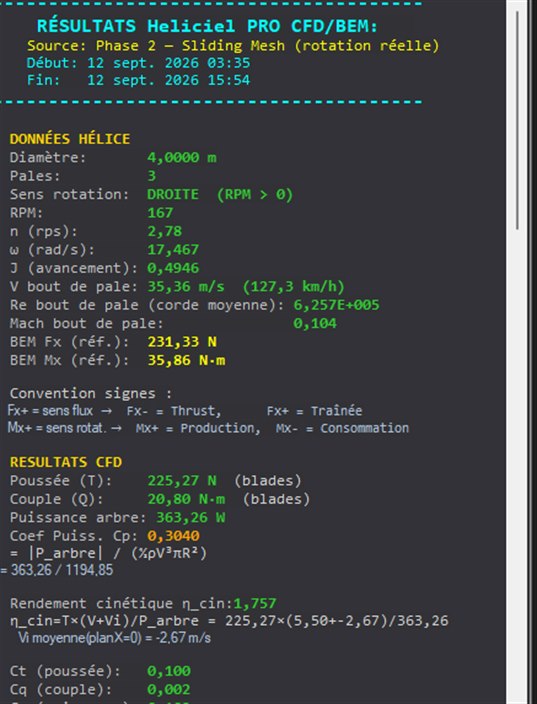
Task: Select the Poussée (T) value 225,27 N
Action: point(182,481)
